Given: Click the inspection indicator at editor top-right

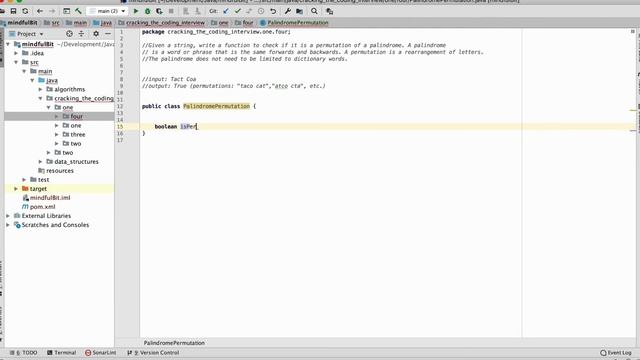Looking at the screenshot, I should 633,31.
